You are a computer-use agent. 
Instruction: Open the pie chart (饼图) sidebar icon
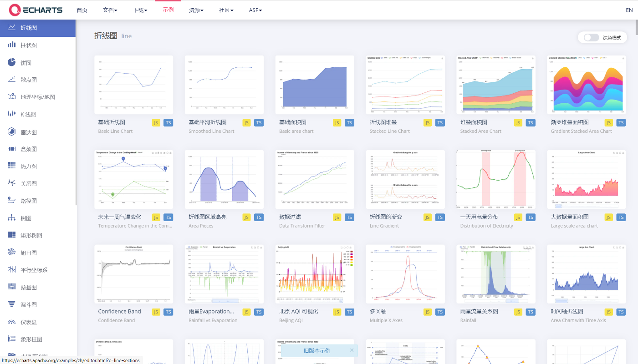point(12,62)
